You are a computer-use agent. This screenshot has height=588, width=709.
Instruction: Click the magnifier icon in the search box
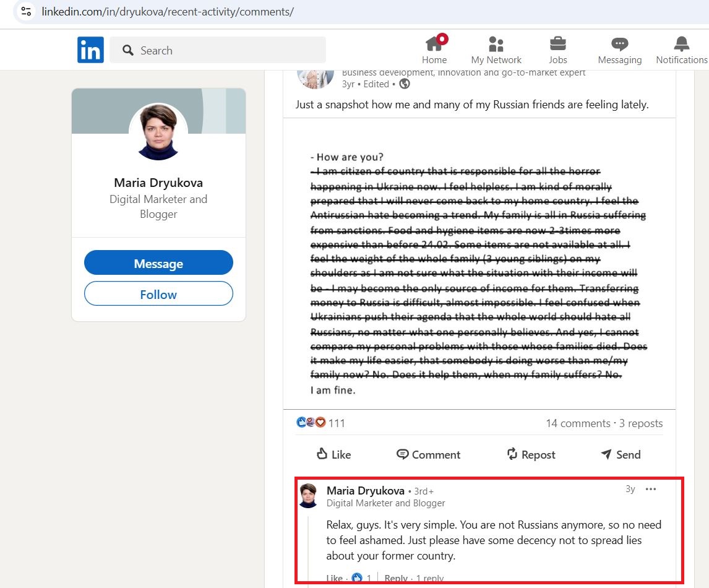click(x=128, y=50)
